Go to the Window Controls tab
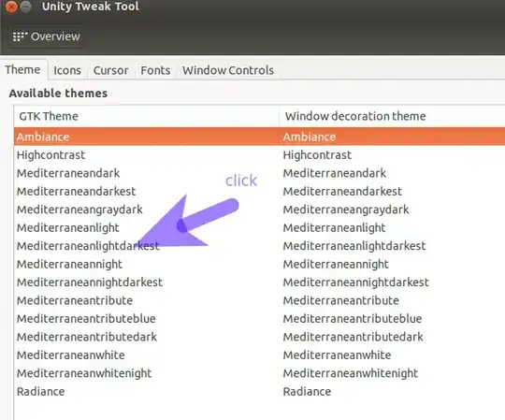This screenshot has width=505, height=420. [228, 70]
